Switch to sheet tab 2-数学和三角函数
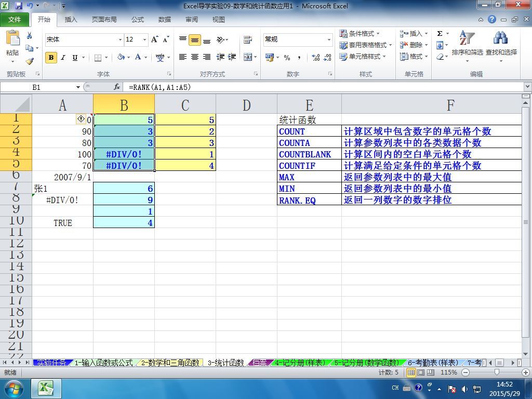Screen dimensions: 532x399 click(x=170, y=363)
